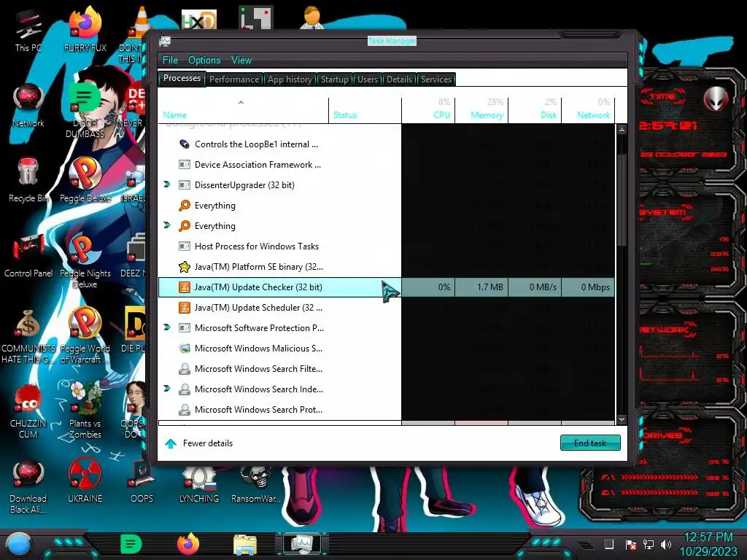Switch to the Details tab
747x560 pixels.
(x=399, y=79)
